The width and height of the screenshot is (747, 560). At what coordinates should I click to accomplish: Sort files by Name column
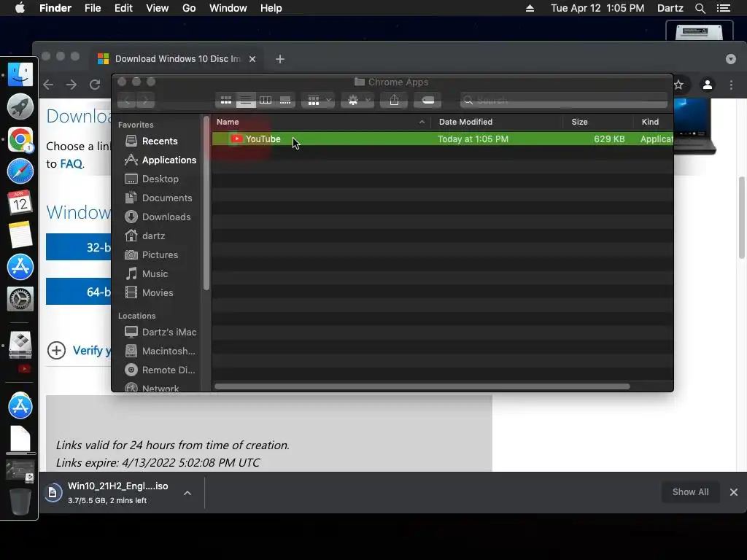[322, 122]
